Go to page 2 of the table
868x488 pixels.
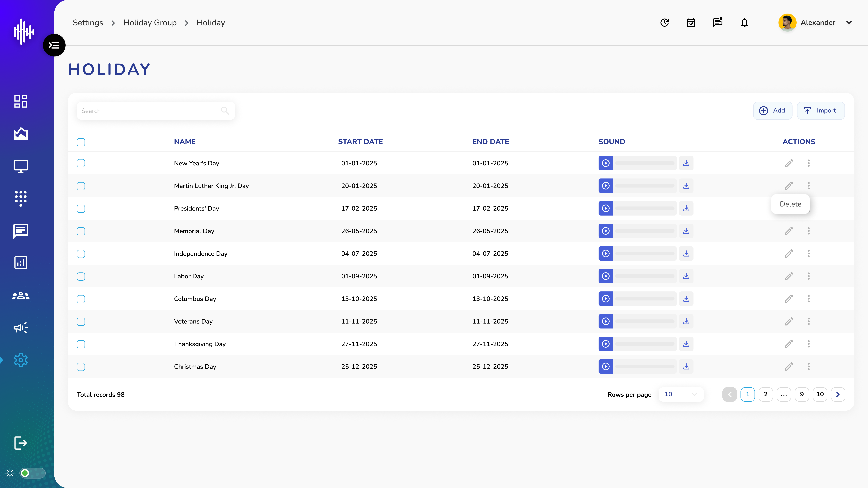click(x=766, y=394)
